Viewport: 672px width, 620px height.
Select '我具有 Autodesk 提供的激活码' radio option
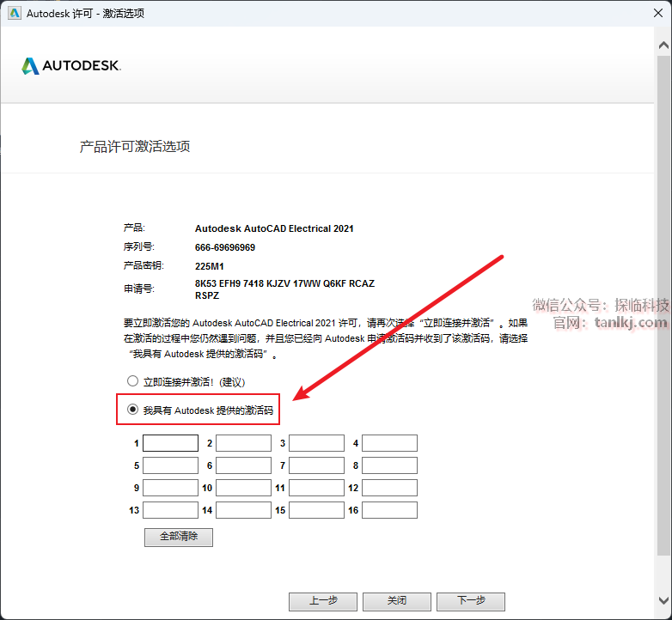(133, 410)
